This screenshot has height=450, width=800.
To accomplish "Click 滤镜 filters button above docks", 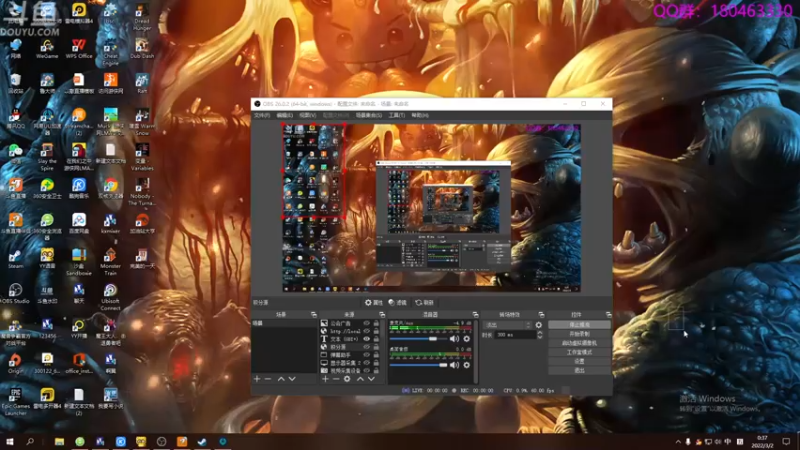I will (x=397, y=303).
